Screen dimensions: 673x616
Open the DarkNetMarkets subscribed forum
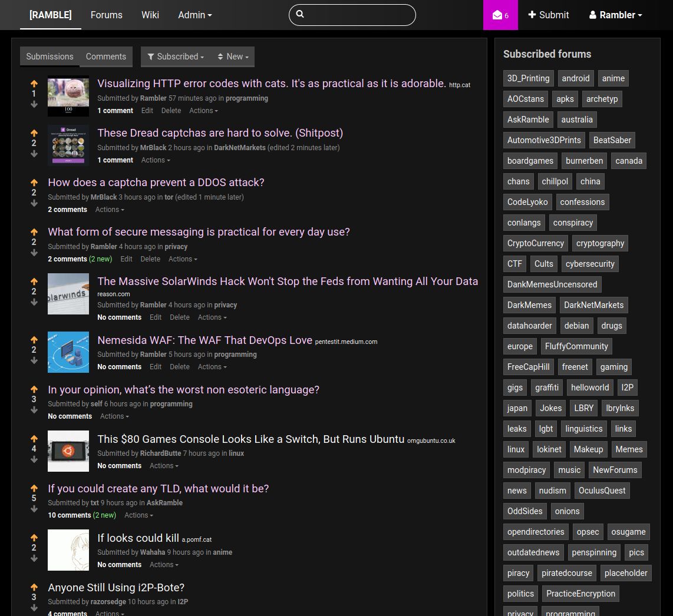593,305
